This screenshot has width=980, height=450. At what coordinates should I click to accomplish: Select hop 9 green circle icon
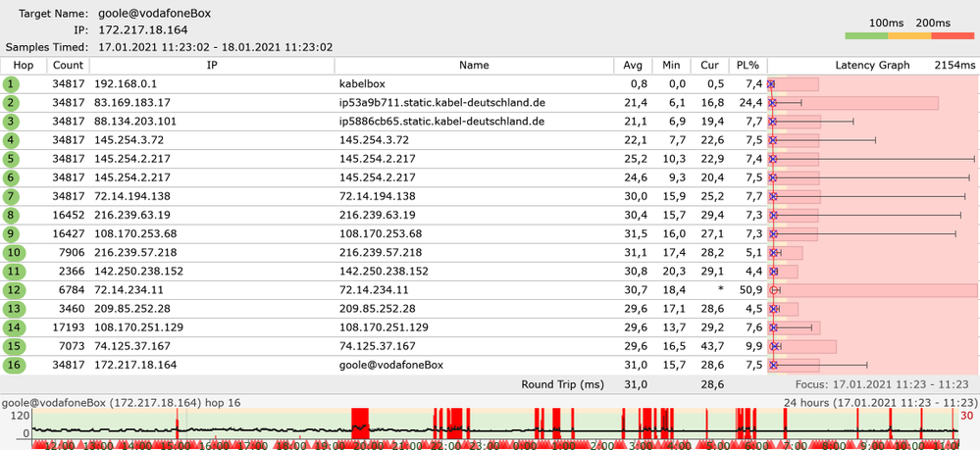(x=11, y=234)
